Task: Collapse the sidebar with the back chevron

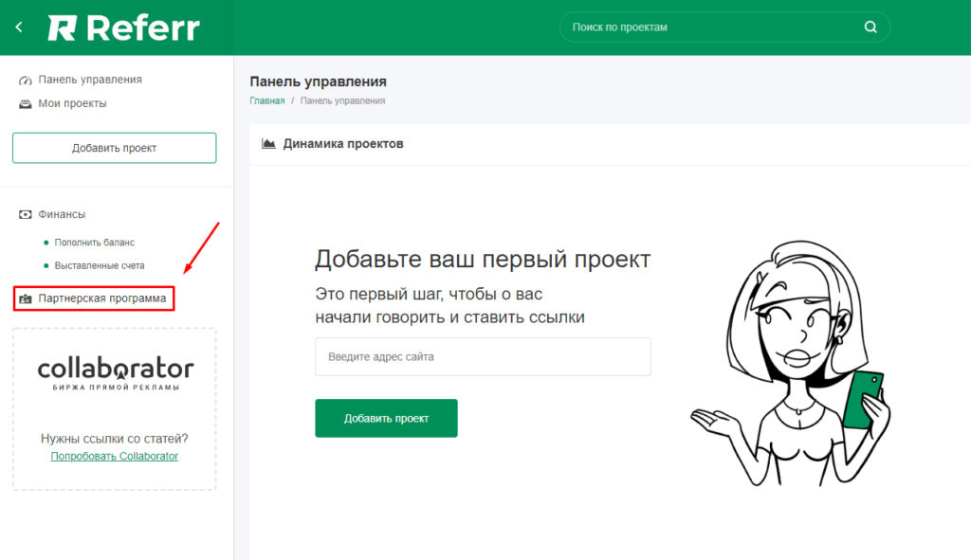Action: (x=18, y=27)
